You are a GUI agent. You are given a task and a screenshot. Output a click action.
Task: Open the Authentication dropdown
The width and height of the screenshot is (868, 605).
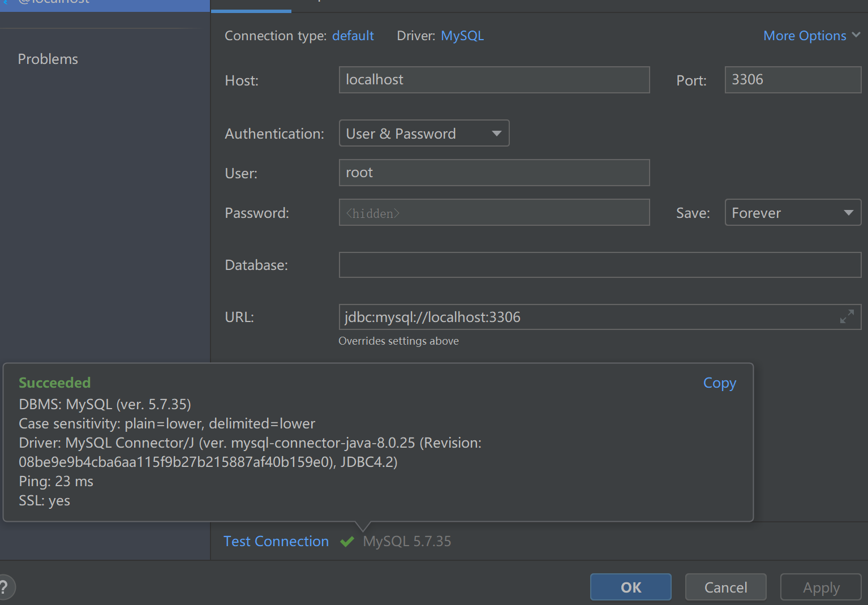point(424,134)
